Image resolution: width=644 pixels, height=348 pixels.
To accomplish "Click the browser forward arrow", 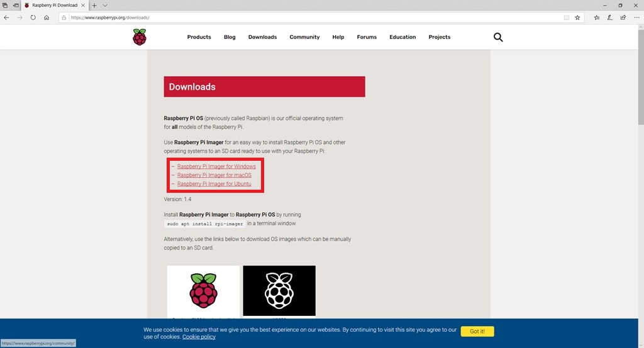I will pyautogui.click(x=19, y=18).
